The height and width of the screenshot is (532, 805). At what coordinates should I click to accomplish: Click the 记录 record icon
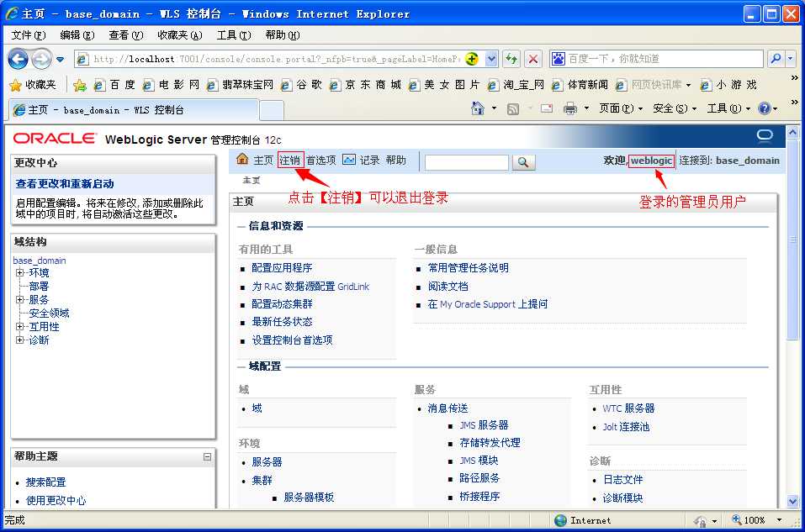[x=349, y=160]
